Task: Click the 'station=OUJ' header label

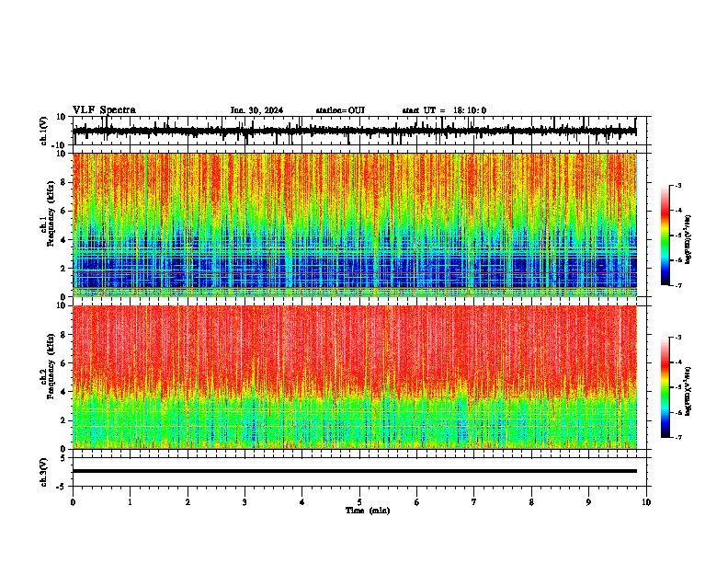Action: pos(340,110)
